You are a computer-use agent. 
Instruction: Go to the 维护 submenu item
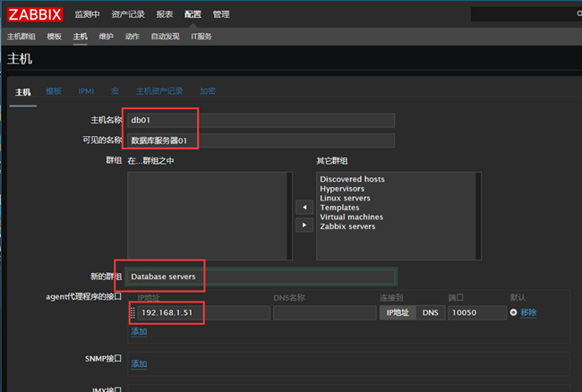click(x=106, y=37)
